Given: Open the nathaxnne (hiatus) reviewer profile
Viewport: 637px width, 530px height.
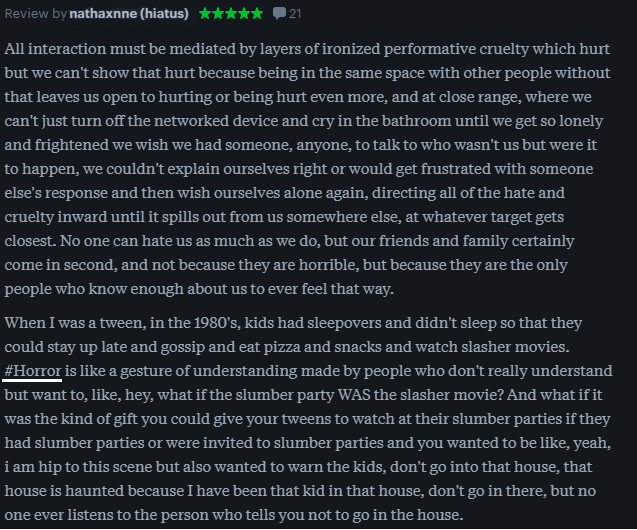Looking at the screenshot, I should [x=129, y=14].
